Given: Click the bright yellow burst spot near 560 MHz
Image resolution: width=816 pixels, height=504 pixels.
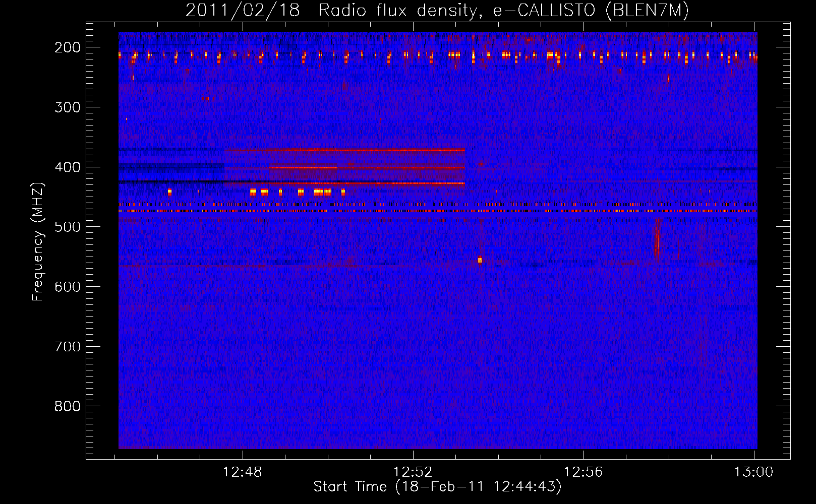Looking at the screenshot, I should tap(480, 261).
